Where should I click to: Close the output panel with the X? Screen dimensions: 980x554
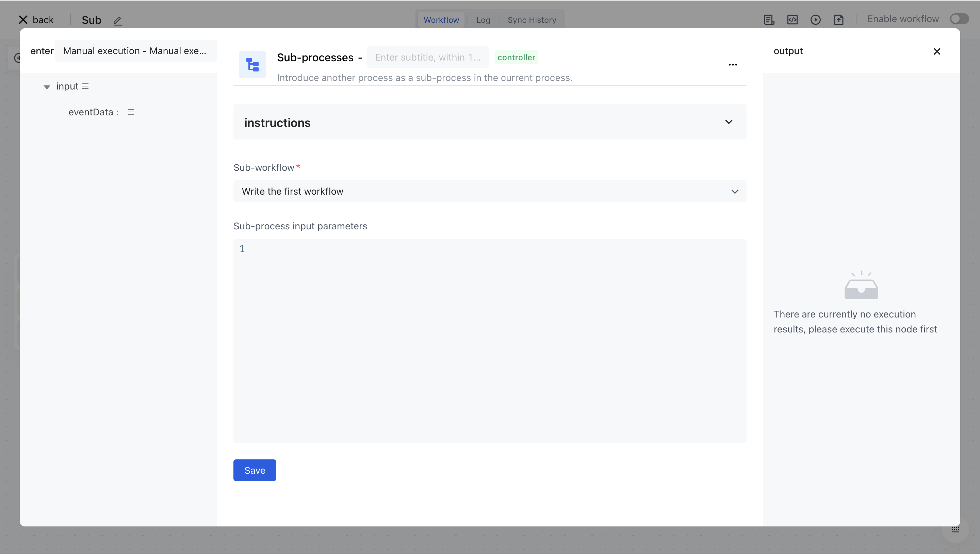pos(937,51)
